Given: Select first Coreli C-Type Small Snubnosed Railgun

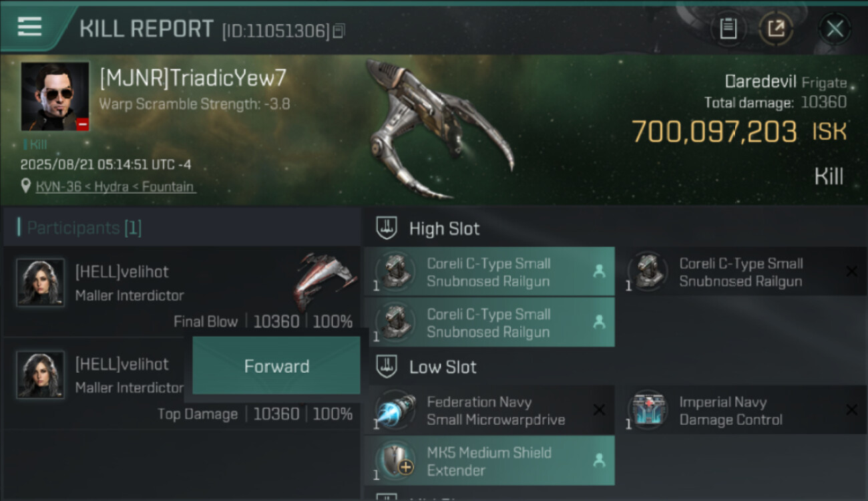Looking at the screenshot, I should 489,272.
